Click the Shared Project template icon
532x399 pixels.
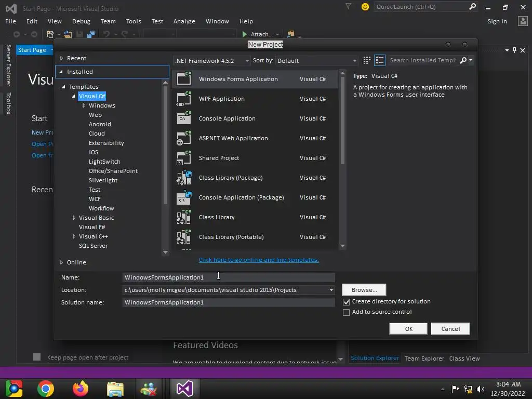point(184,158)
